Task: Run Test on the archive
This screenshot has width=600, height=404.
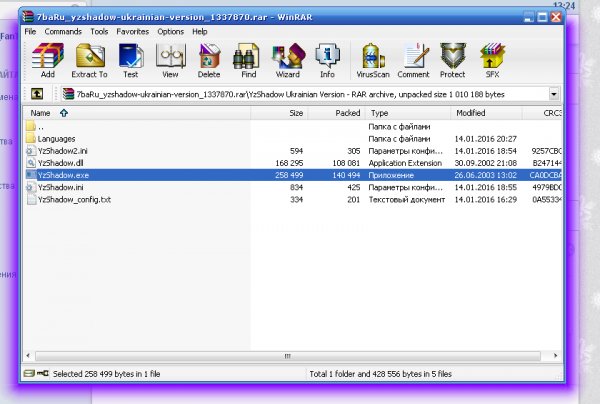Action: [130, 61]
